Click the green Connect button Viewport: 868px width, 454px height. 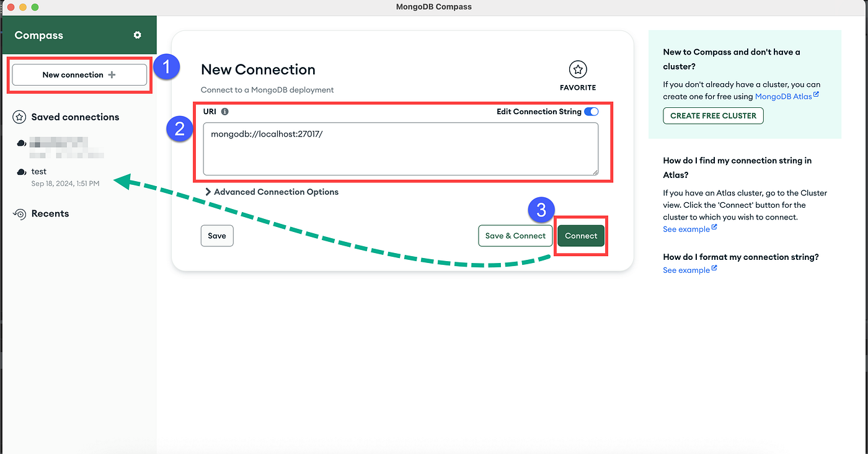click(581, 236)
